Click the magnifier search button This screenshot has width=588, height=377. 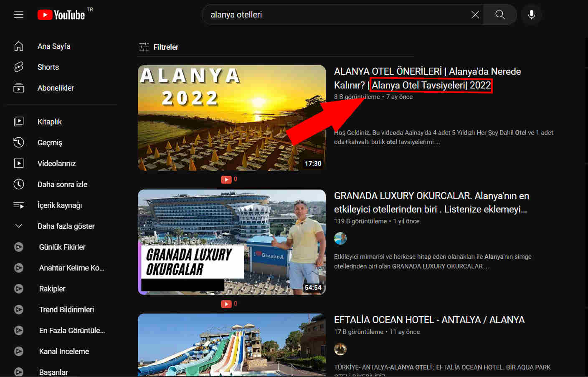coord(500,15)
